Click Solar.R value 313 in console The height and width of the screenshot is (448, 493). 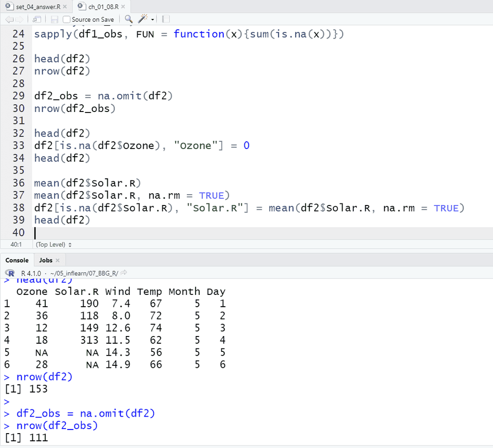[x=89, y=341]
